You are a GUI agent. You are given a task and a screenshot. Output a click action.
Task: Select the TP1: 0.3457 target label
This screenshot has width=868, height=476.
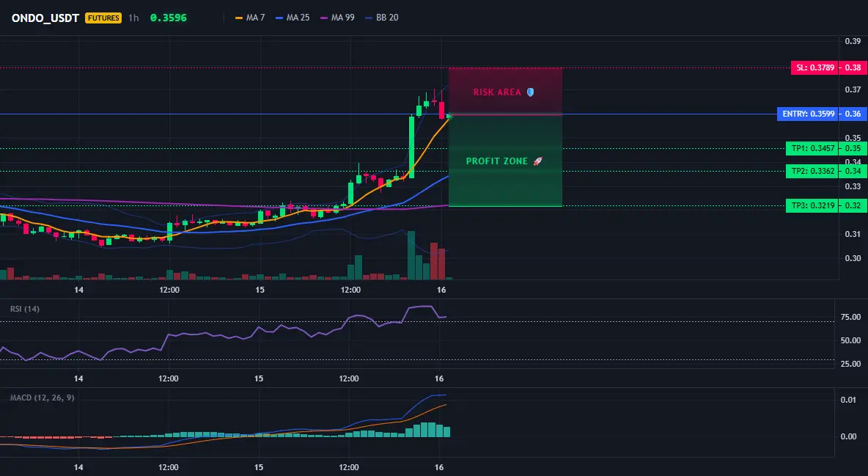tap(812, 148)
